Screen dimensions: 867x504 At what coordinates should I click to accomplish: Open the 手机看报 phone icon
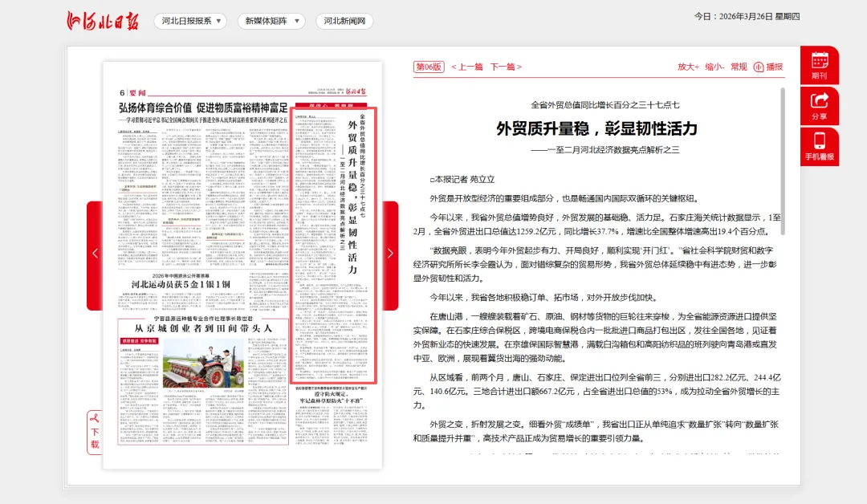(x=820, y=146)
